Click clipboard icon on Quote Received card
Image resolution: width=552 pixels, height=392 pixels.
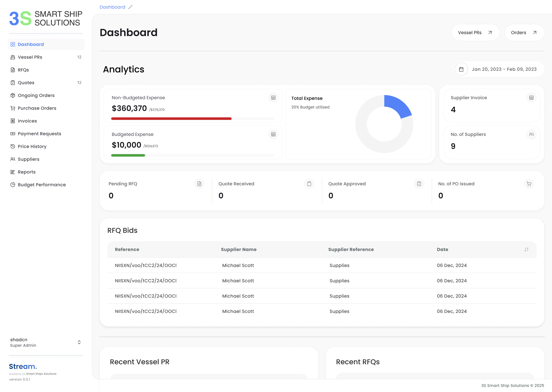[309, 184]
